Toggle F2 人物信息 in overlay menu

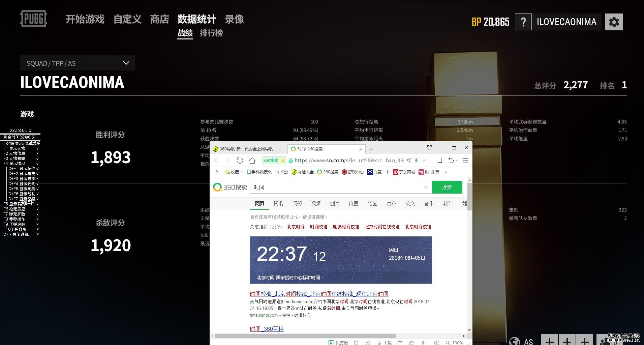[21, 153]
